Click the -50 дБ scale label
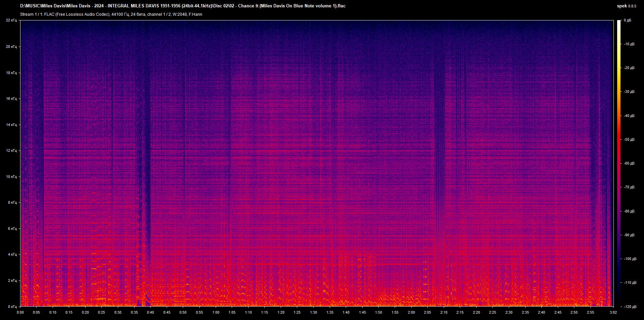This screenshot has height=320, width=644. click(x=629, y=140)
